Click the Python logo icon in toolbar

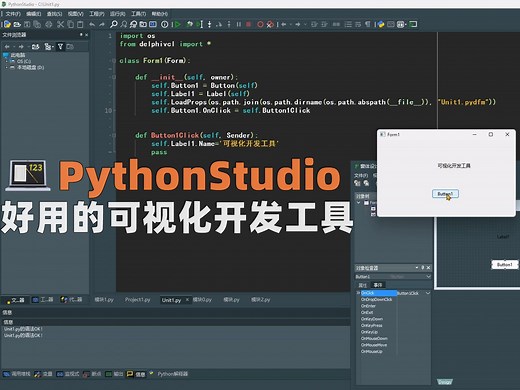point(381,24)
